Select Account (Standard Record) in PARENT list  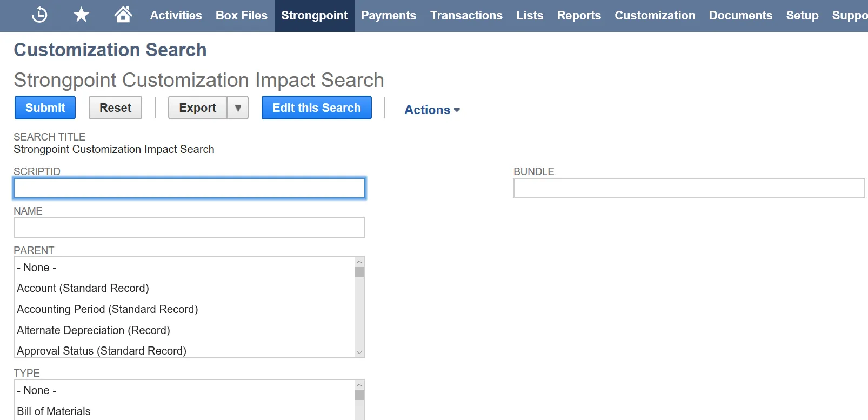[184, 288]
